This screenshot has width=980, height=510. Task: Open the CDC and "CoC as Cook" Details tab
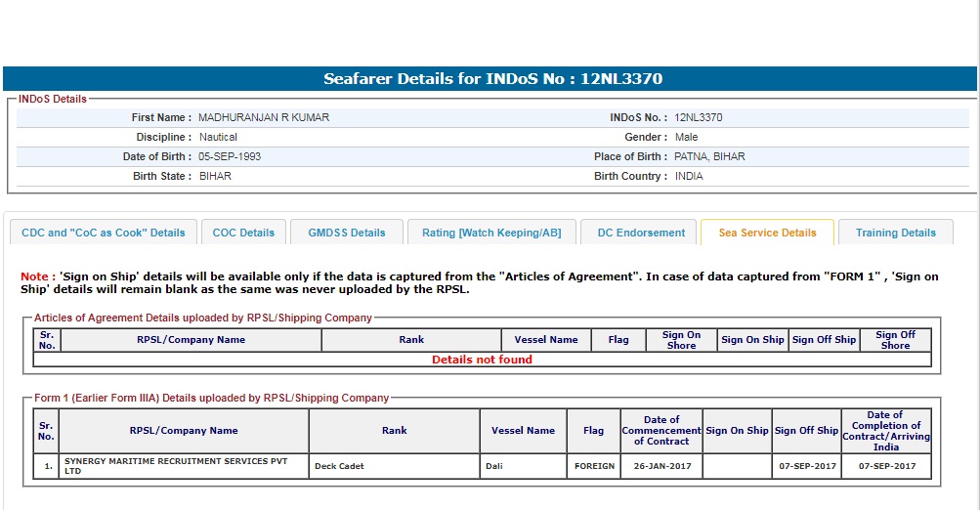click(103, 233)
